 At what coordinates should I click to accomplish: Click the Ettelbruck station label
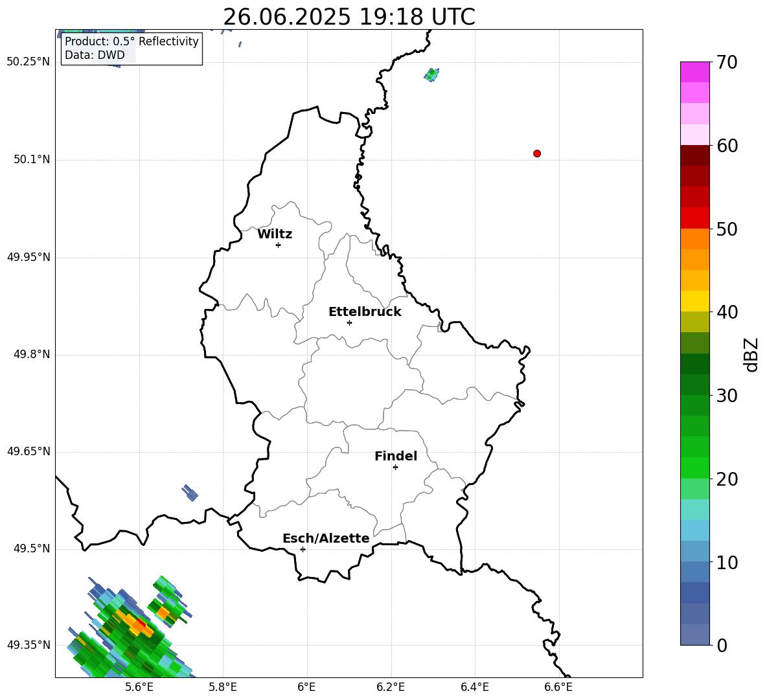[x=365, y=312]
